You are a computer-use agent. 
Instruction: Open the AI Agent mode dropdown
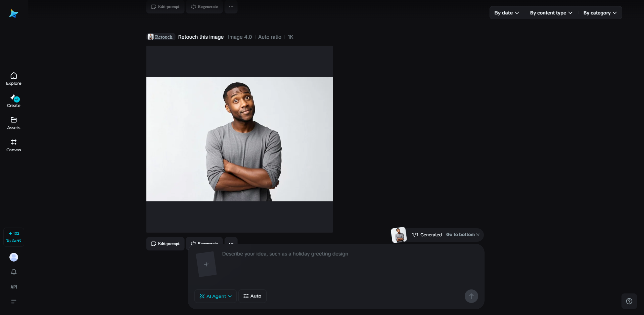[x=216, y=296]
